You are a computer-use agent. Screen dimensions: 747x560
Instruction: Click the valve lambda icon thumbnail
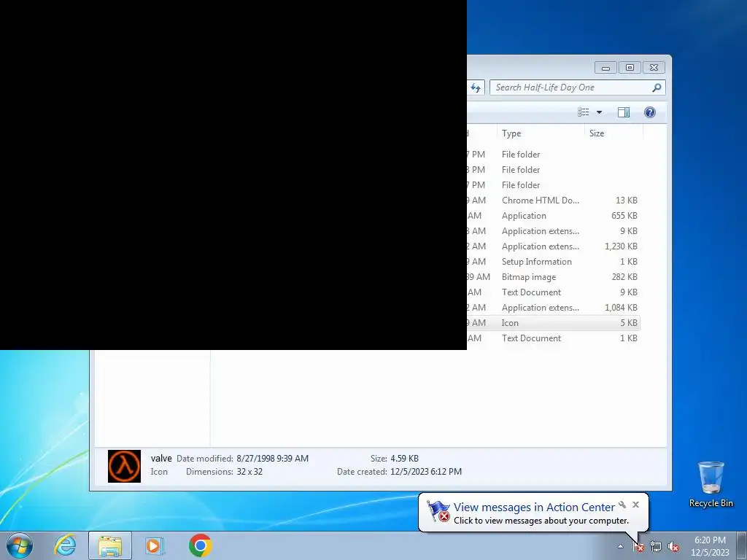pos(124,466)
